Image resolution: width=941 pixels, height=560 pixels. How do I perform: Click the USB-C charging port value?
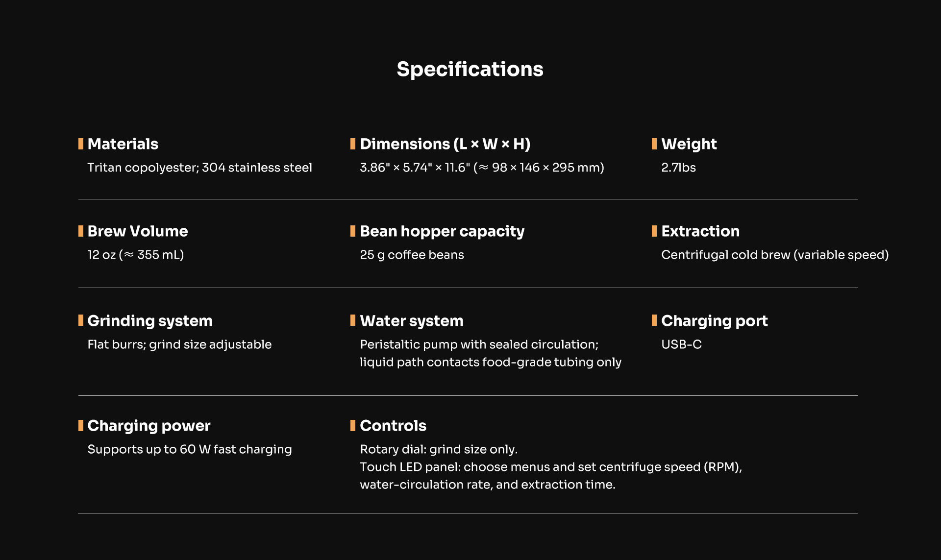(681, 344)
